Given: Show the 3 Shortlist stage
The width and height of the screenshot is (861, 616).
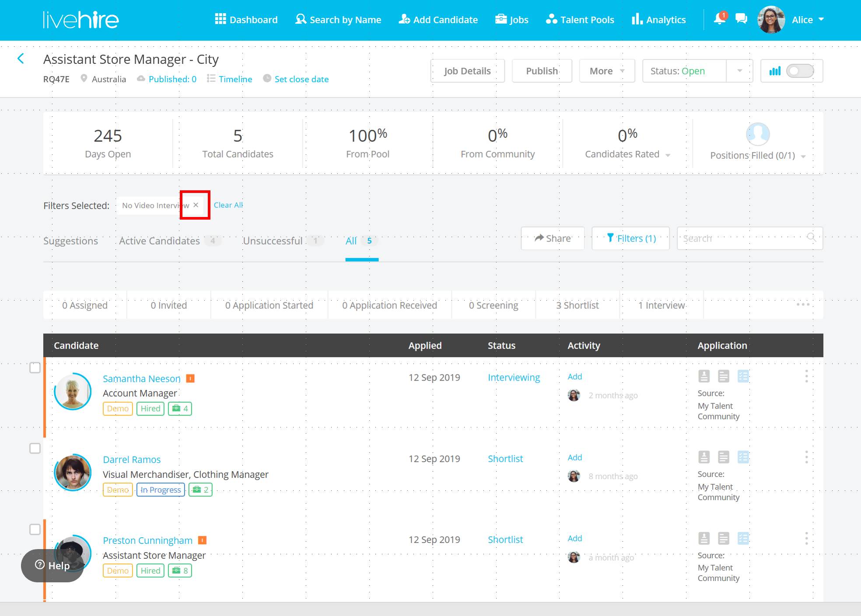Looking at the screenshot, I should [x=577, y=305].
